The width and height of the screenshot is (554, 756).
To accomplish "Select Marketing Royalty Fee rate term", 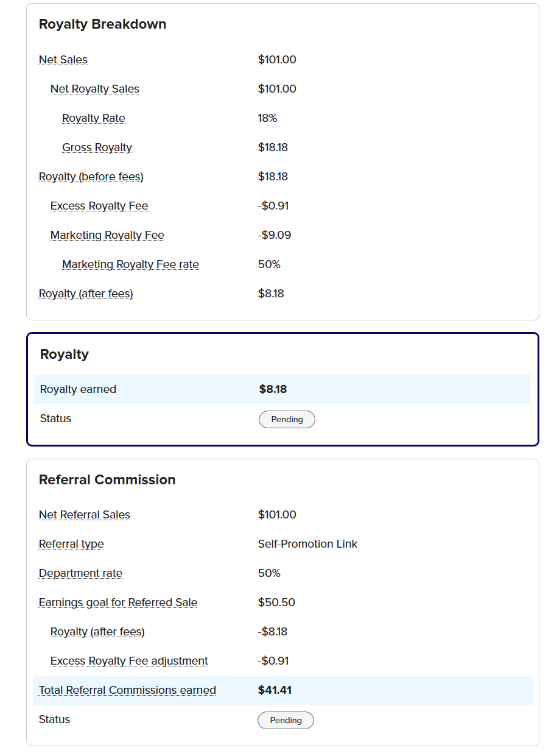I will coord(130,264).
